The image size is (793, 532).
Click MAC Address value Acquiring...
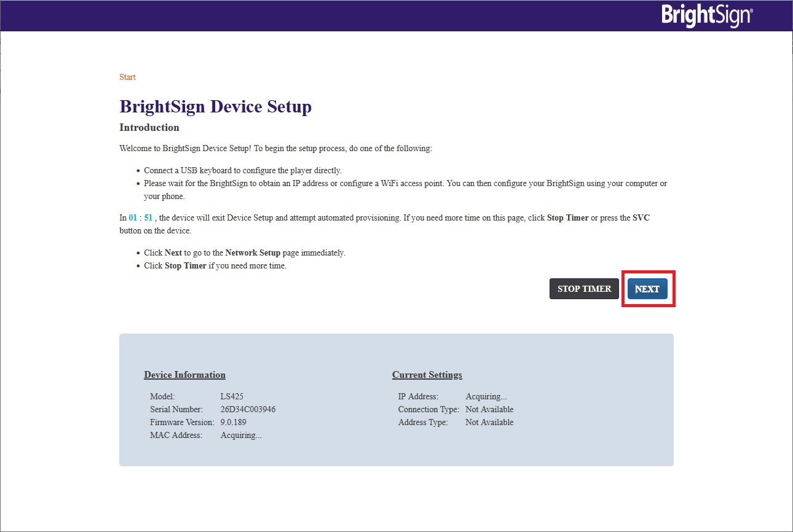coord(241,436)
